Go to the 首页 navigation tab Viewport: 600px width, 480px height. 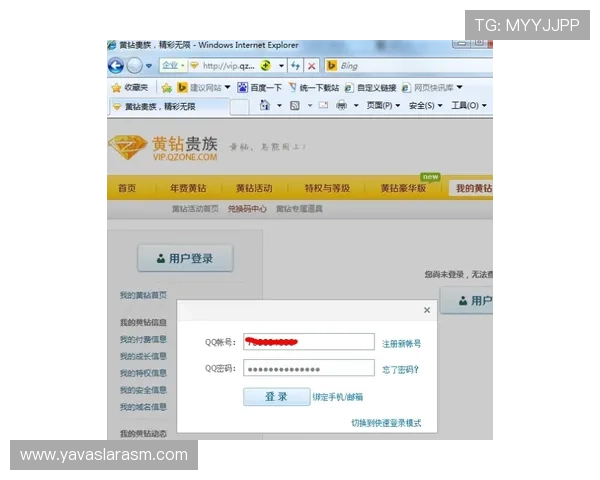click(127, 188)
